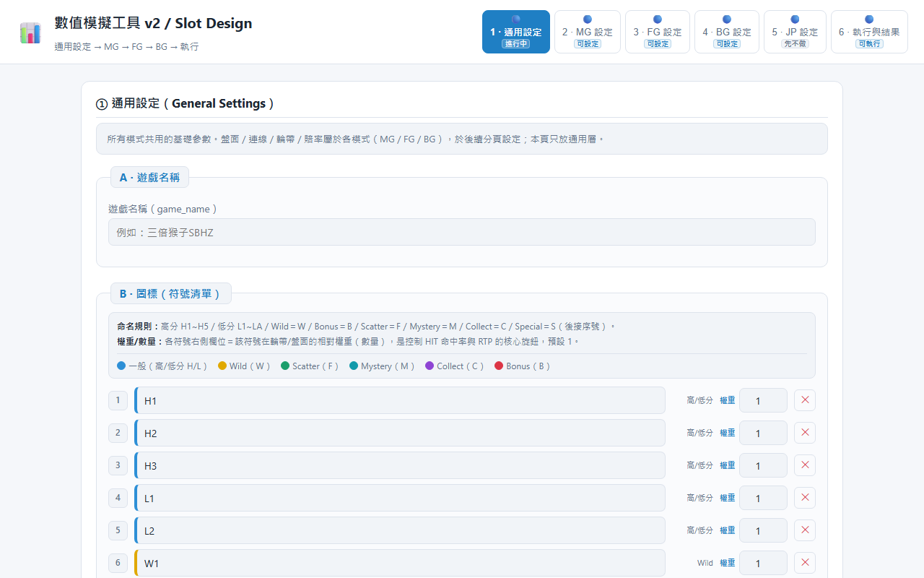The width and height of the screenshot is (924, 578).
Task: Click the row number 4 badge
Action: click(x=118, y=498)
